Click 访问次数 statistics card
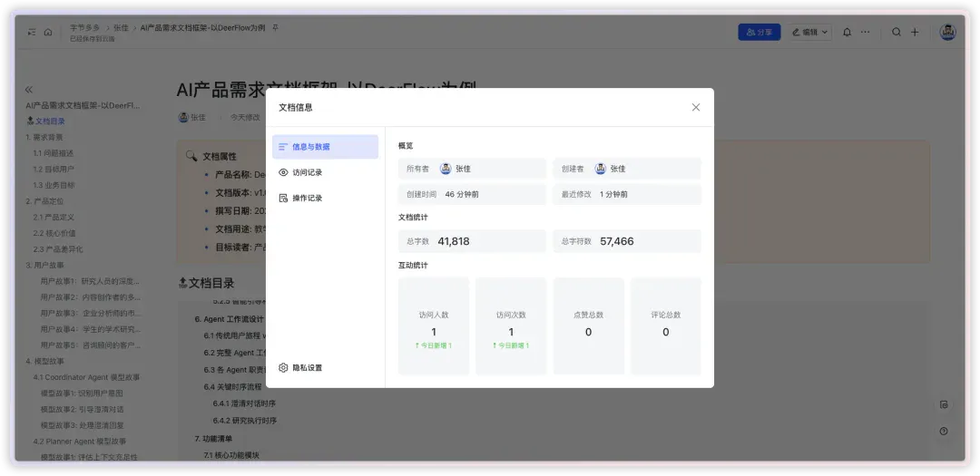The image size is (980, 476). coord(511,326)
